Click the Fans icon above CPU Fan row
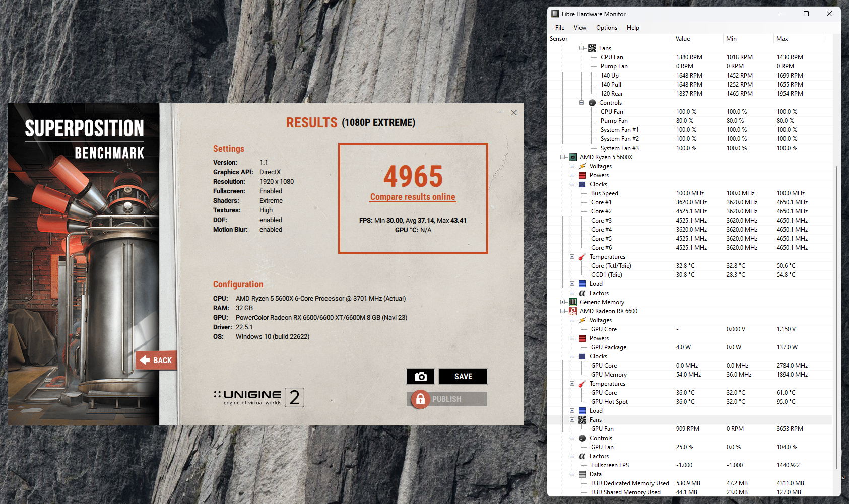The image size is (849, 504). point(592,48)
